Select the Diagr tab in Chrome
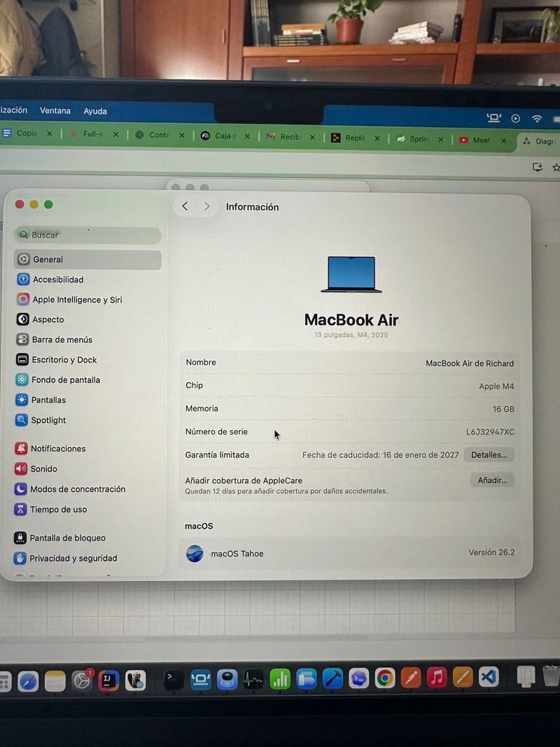 coord(539,141)
